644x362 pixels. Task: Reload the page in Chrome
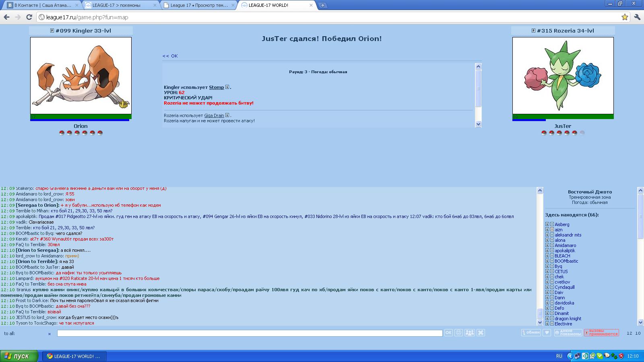tap(29, 17)
